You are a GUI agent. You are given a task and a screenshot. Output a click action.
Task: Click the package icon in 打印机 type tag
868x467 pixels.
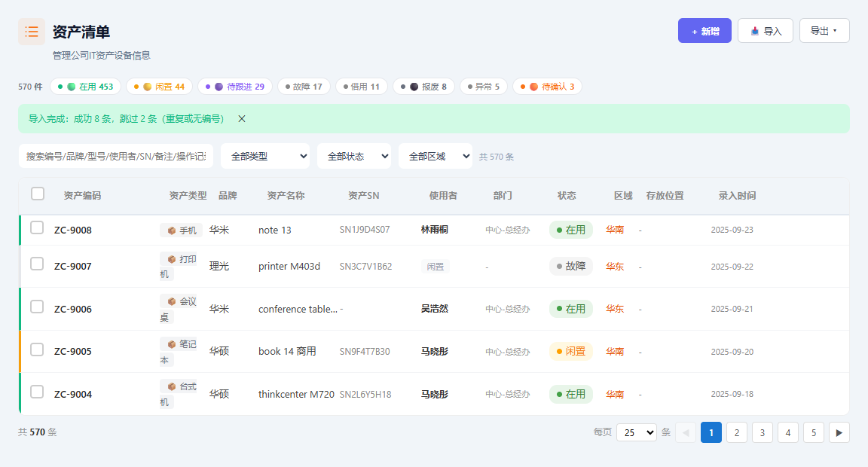point(172,259)
